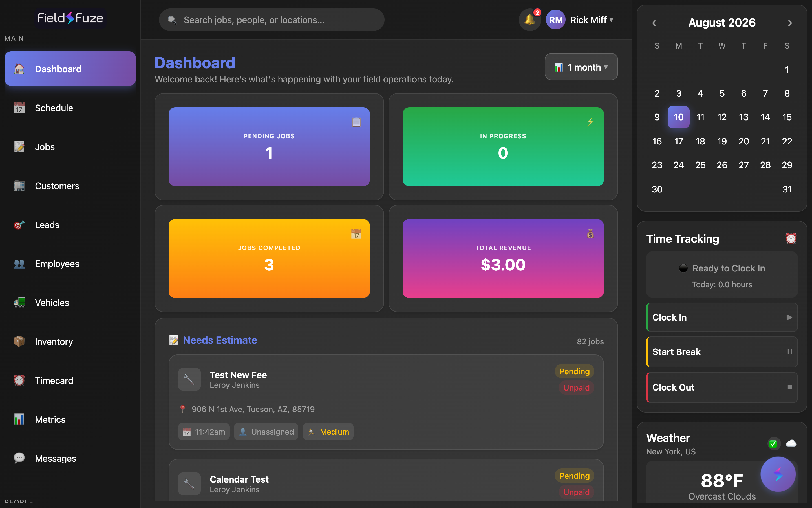Click the Messages speech bubble icon in sidebar
The height and width of the screenshot is (508, 812).
point(19,459)
